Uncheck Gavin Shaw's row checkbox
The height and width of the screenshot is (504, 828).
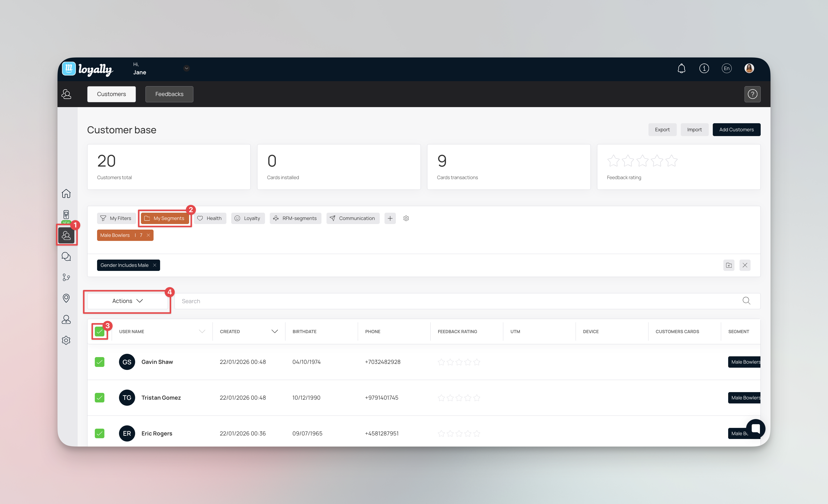(100, 362)
